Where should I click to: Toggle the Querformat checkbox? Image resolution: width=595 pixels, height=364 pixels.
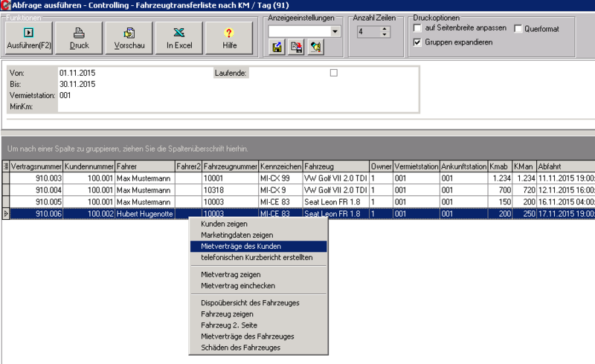(x=519, y=28)
